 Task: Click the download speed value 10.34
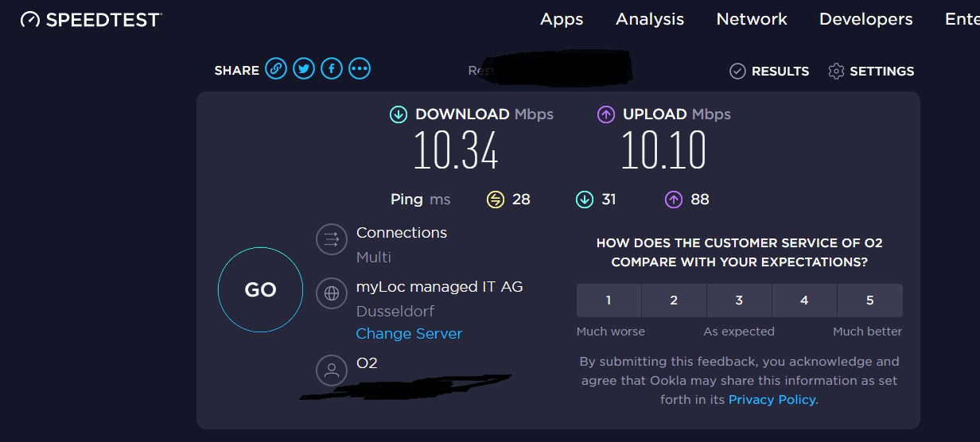tap(456, 151)
